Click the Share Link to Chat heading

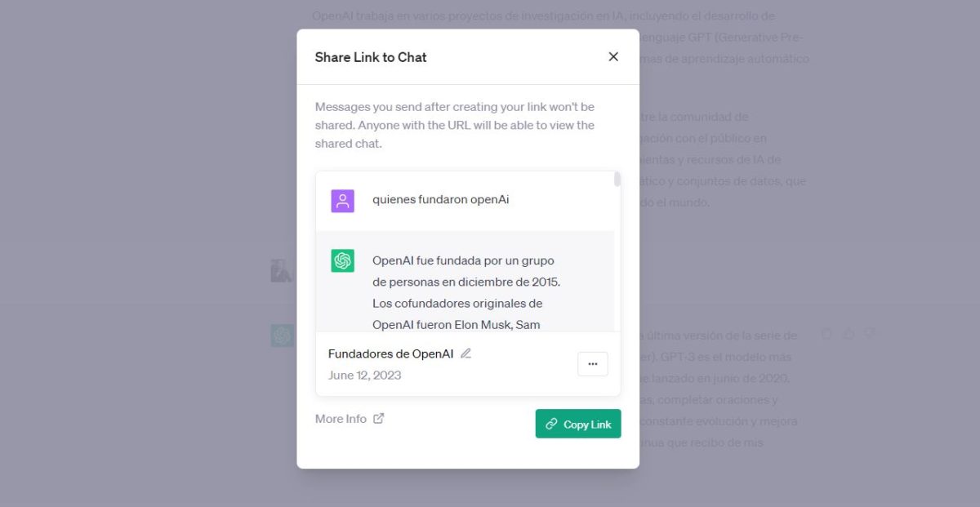pos(371,57)
